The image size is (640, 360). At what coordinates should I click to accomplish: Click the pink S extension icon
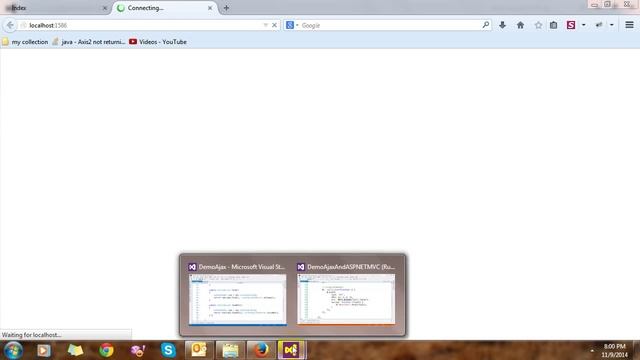[x=571, y=25]
